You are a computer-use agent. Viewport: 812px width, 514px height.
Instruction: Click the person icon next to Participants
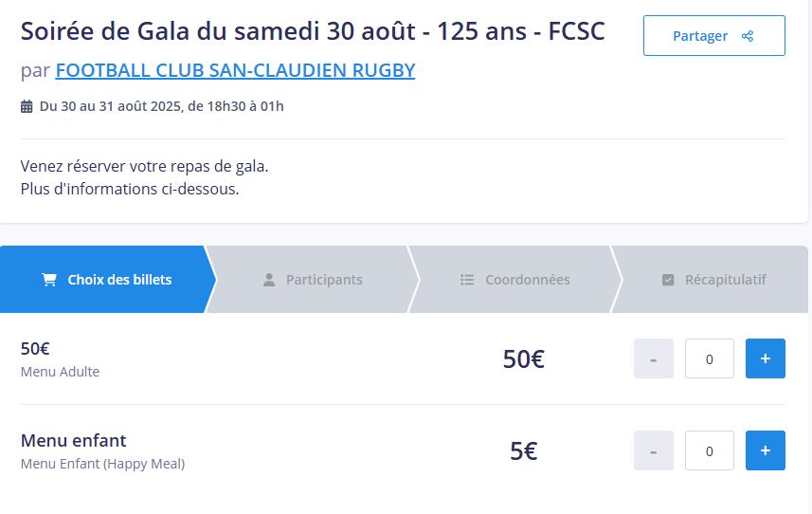tap(269, 280)
